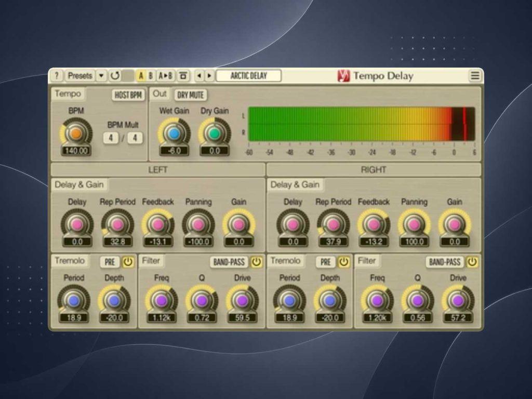Screen dimensions: 532x399
Task: Click the left channel Gain knob
Action: pos(238,224)
